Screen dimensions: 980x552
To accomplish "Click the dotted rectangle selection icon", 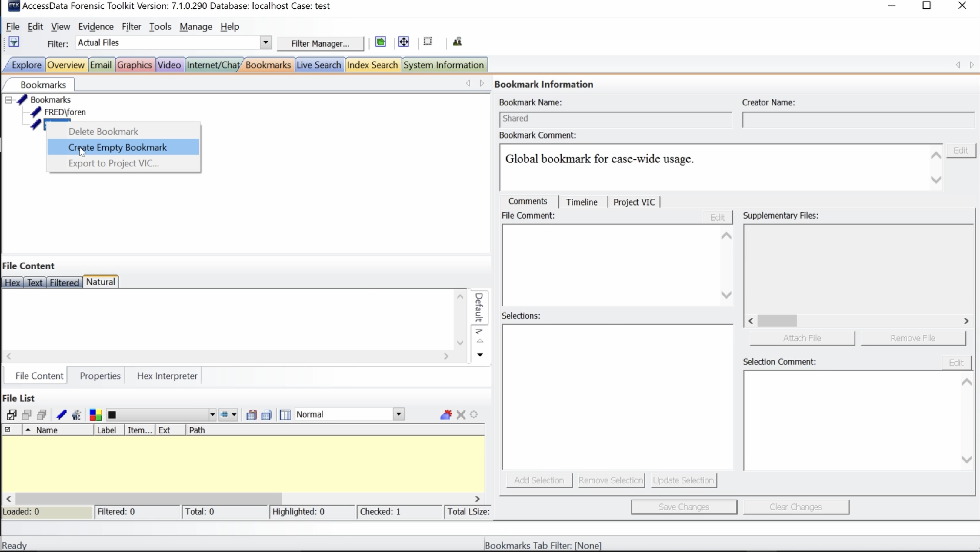I will click(x=428, y=42).
